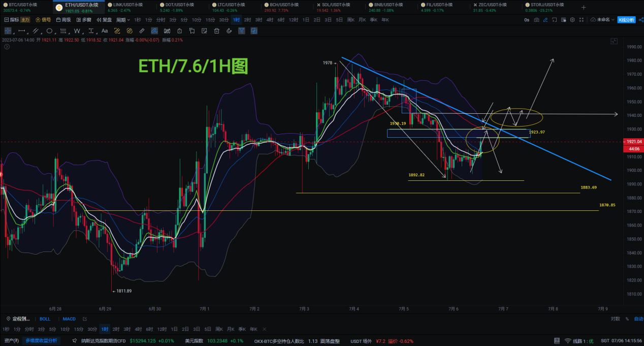The height and width of the screenshot is (346, 644).
Task: Select the 1日 timeframe in top bar
Action: pos(306,20)
